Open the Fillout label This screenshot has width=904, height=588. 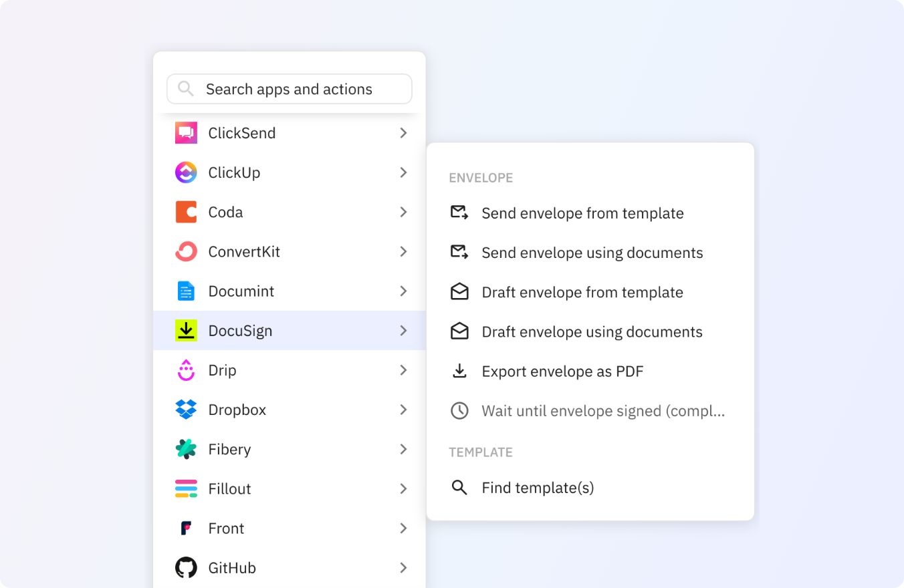[x=229, y=488]
